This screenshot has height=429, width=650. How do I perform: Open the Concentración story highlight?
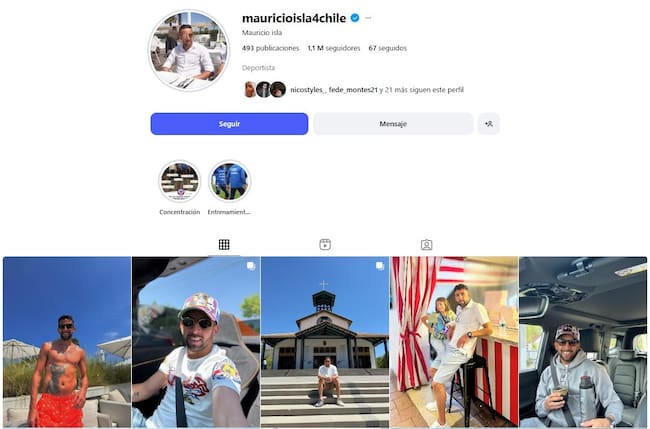(179, 182)
